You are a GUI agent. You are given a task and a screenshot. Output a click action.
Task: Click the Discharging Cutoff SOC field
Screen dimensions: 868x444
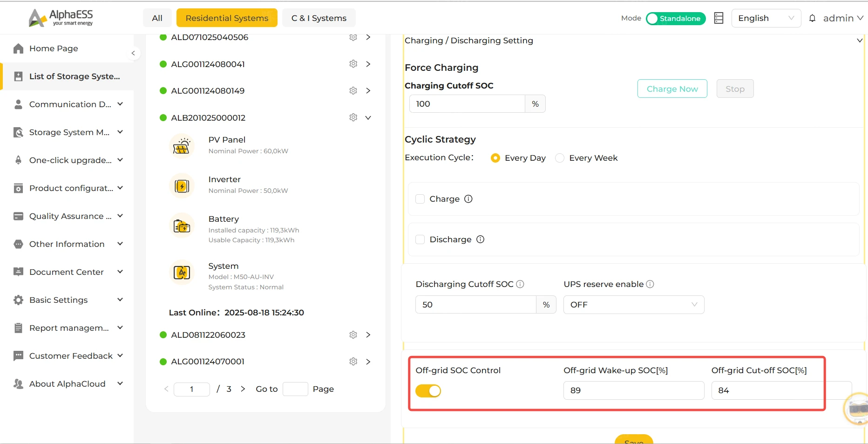[x=475, y=305]
